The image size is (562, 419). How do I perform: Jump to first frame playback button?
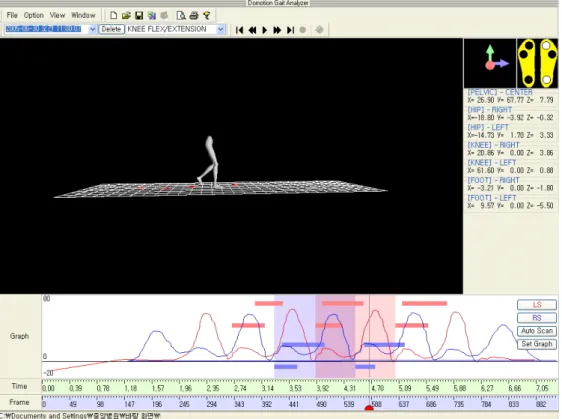coord(239,30)
